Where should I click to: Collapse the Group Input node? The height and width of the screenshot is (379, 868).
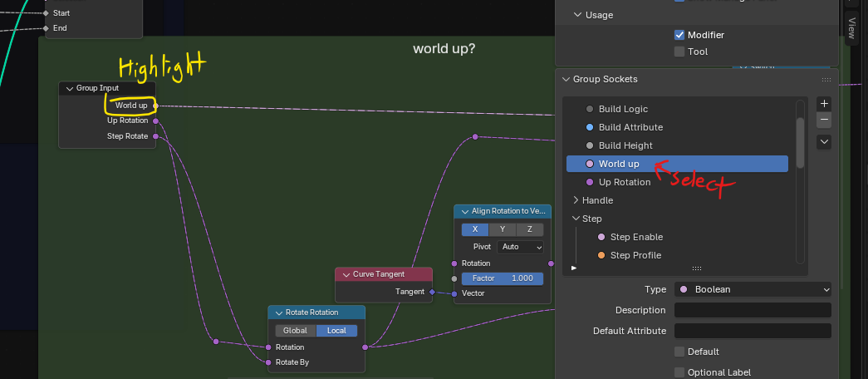click(x=70, y=88)
